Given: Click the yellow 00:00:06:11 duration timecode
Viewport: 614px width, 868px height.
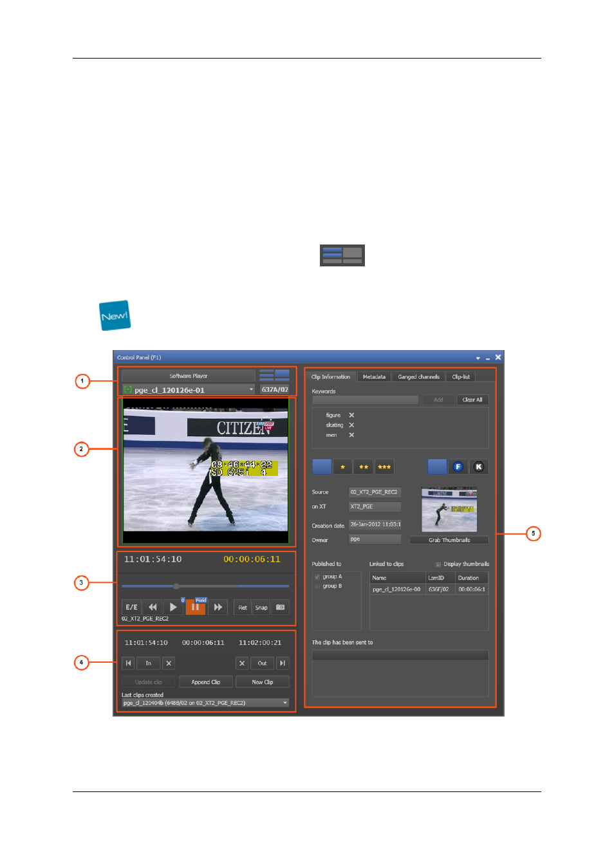Looking at the screenshot, I should click(252, 559).
